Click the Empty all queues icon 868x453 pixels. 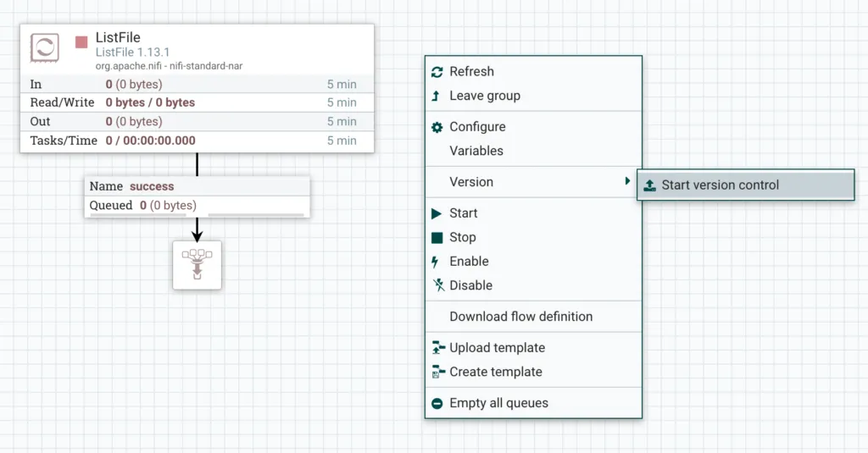(x=437, y=404)
